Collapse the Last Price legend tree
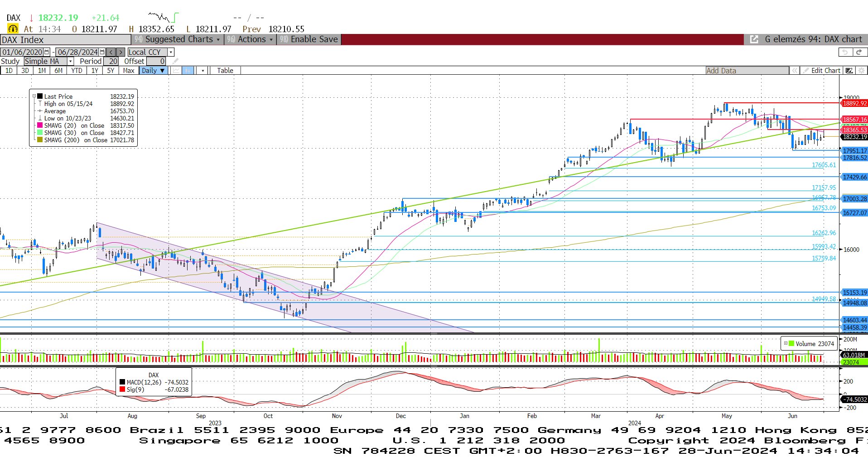 (34, 96)
